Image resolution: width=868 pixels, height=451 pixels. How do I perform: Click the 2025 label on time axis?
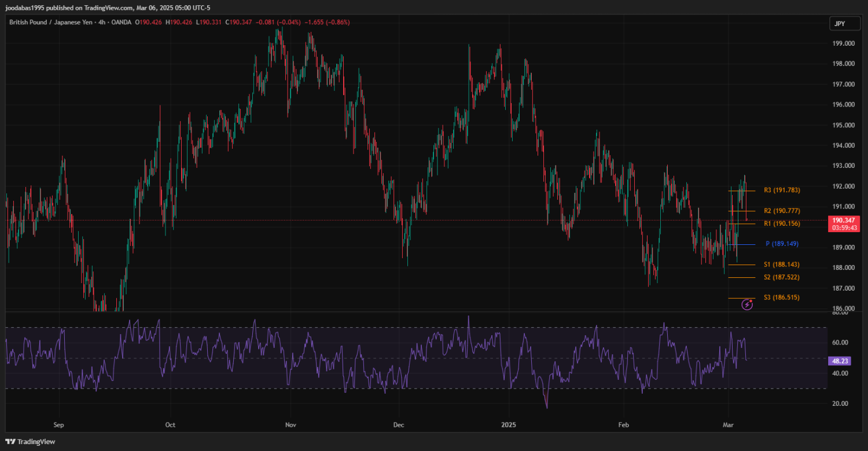509,424
